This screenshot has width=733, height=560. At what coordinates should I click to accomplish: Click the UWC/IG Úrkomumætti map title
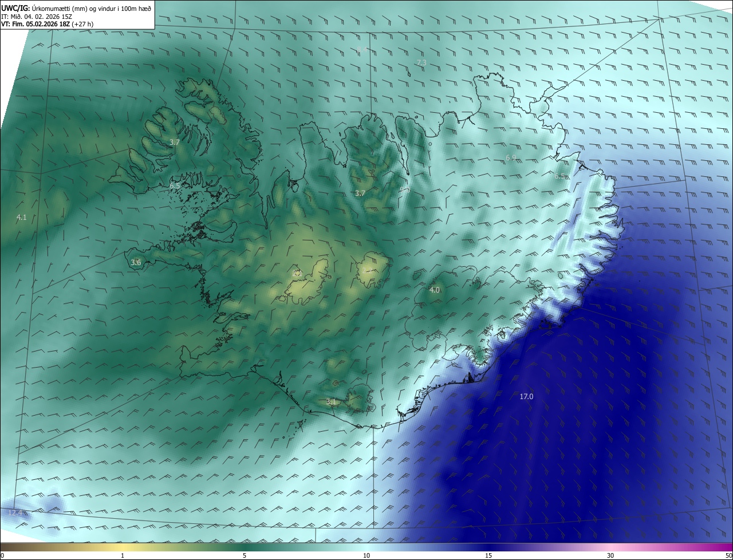(x=76, y=7)
